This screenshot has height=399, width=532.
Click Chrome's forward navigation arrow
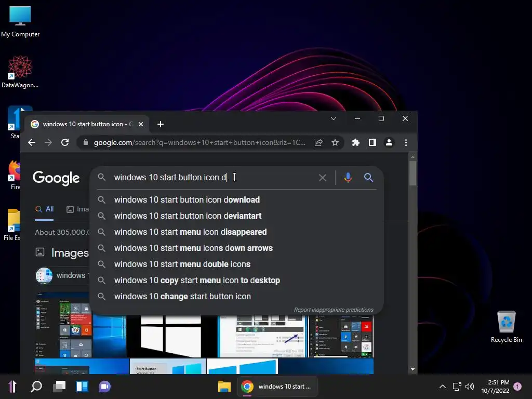click(48, 142)
